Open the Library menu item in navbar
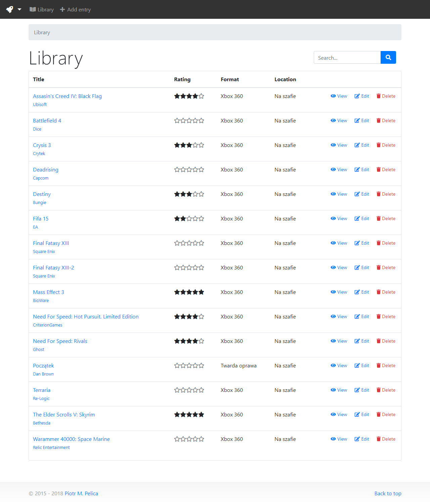The width and height of the screenshot is (430, 504). [x=42, y=9]
